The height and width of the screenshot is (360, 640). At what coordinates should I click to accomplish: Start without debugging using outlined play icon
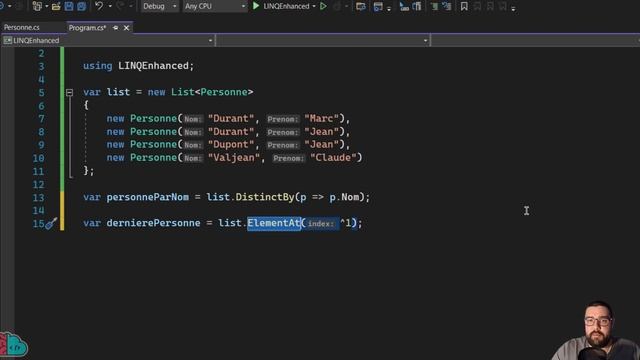pyautogui.click(x=323, y=6)
